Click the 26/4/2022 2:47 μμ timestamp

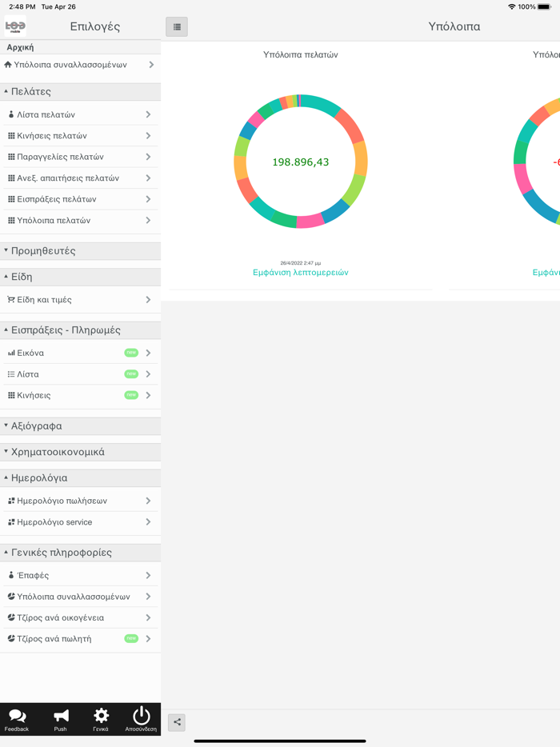point(301,263)
